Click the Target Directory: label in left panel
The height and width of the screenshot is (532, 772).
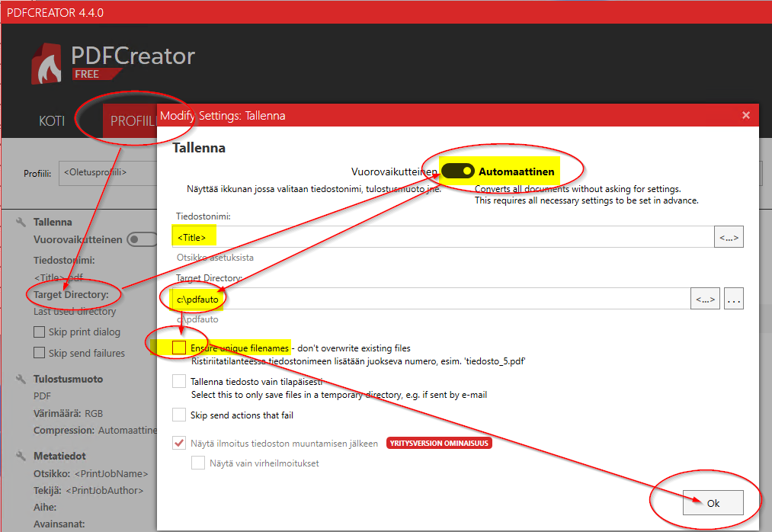(71, 294)
